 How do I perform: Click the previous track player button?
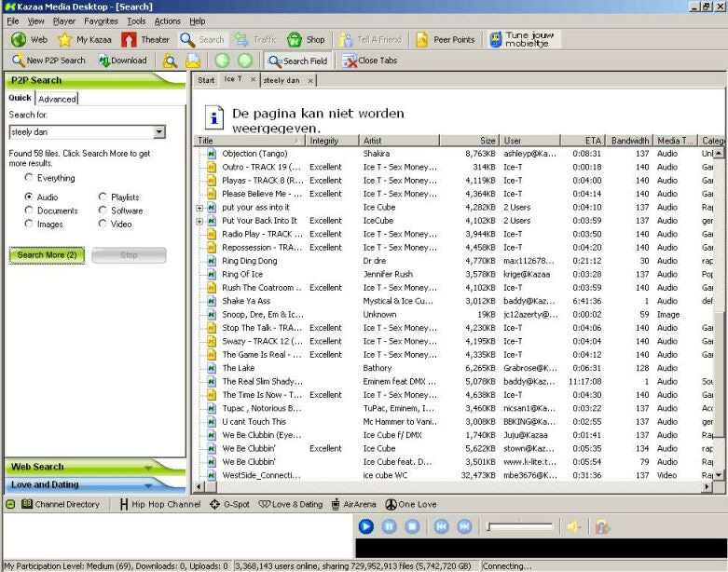click(441, 526)
